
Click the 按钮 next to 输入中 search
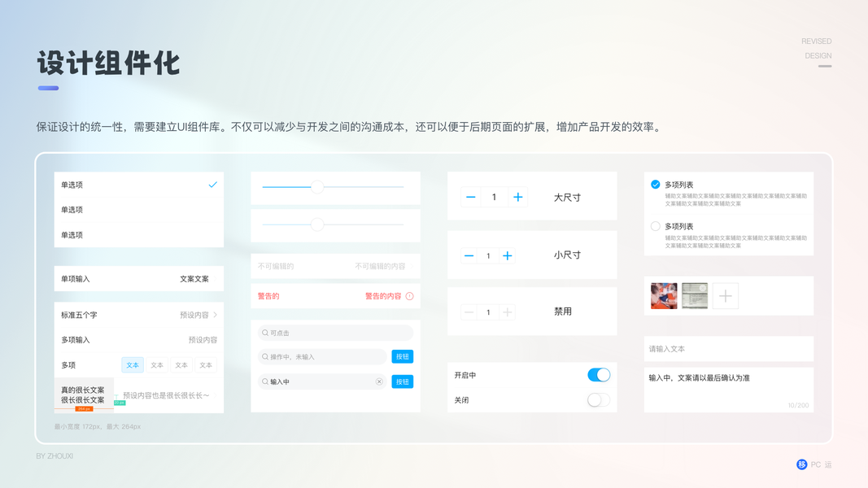[x=403, y=381]
